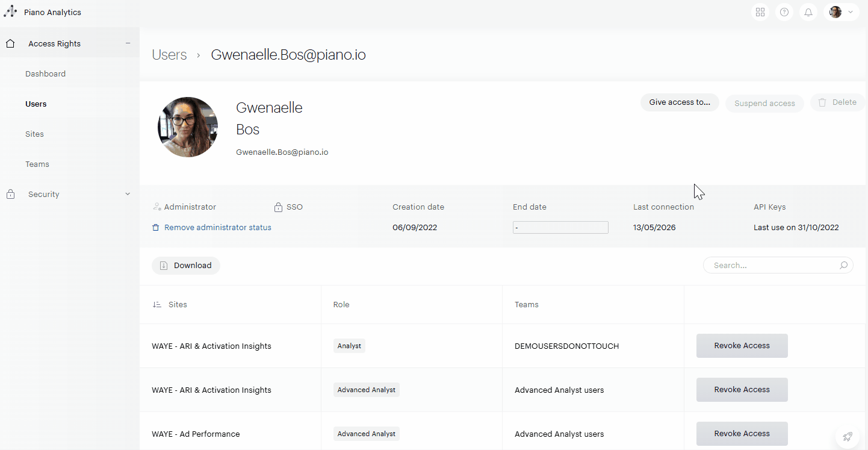Click the Analyst role tag

coord(349,346)
